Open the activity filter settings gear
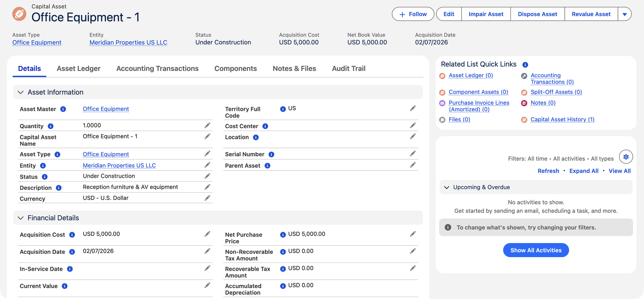Viewport: 644px width, 299px height. (x=626, y=157)
